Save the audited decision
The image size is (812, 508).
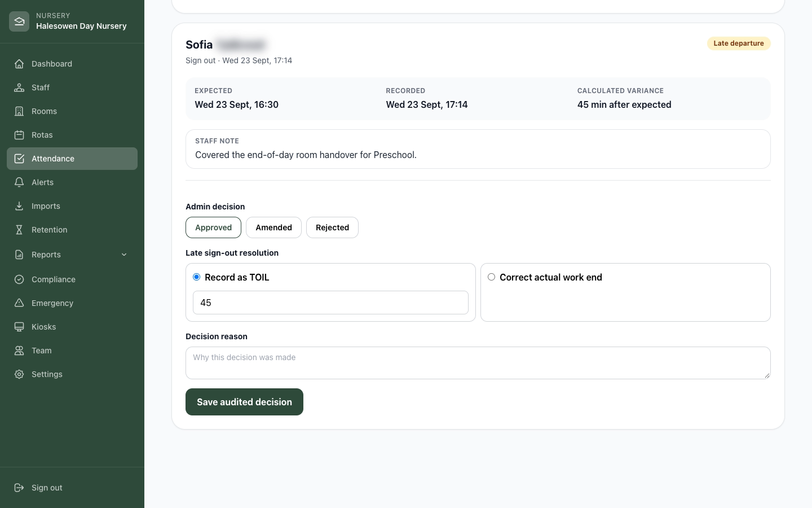244,402
